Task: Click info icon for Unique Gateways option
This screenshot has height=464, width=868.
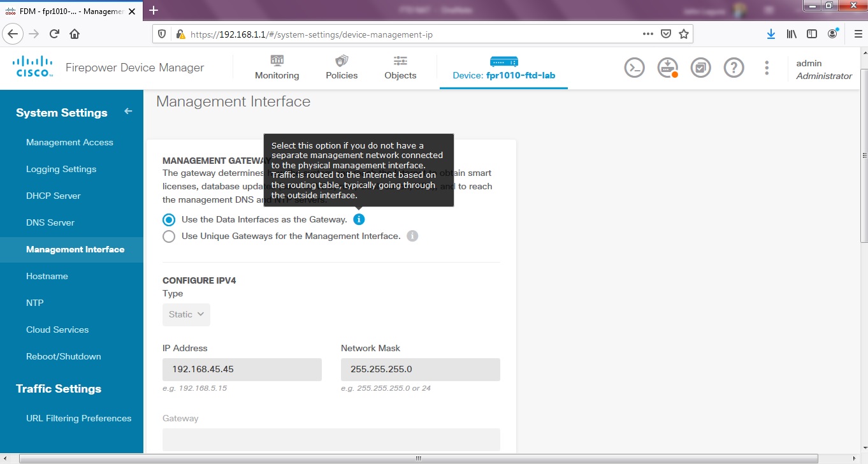Action: pyautogui.click(x=412, y=236)
